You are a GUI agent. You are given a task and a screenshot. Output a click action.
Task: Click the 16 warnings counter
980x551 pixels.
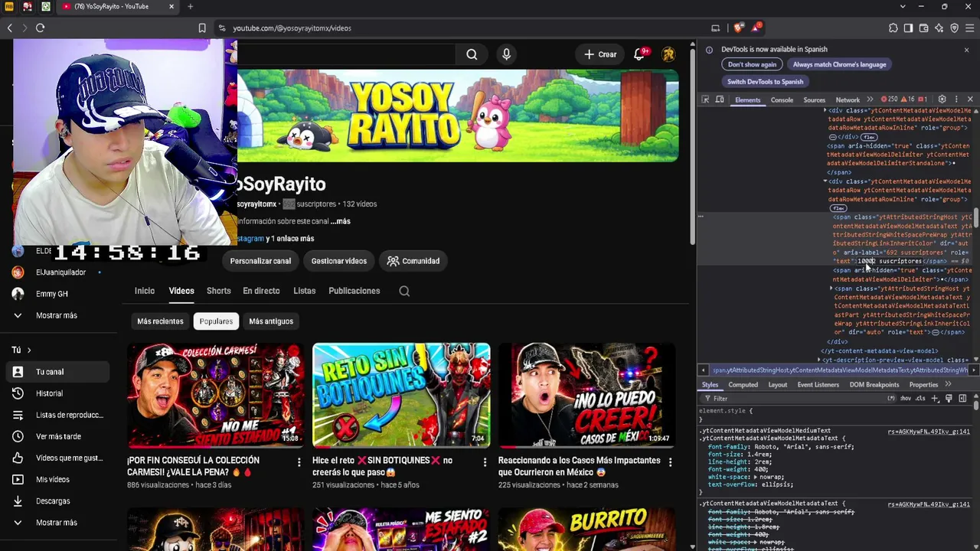coord(907,99)
